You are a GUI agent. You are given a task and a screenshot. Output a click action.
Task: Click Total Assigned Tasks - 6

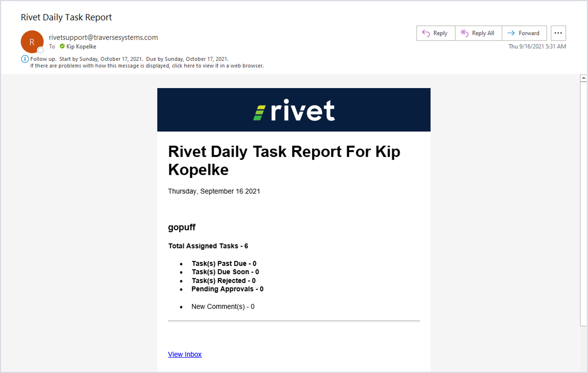click(x=208, y=246)
